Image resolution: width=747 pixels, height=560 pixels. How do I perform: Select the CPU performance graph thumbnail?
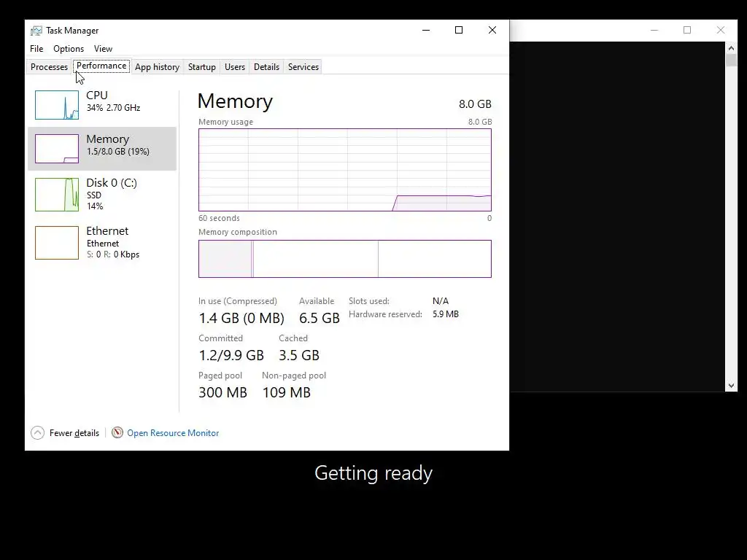[57, 105]
